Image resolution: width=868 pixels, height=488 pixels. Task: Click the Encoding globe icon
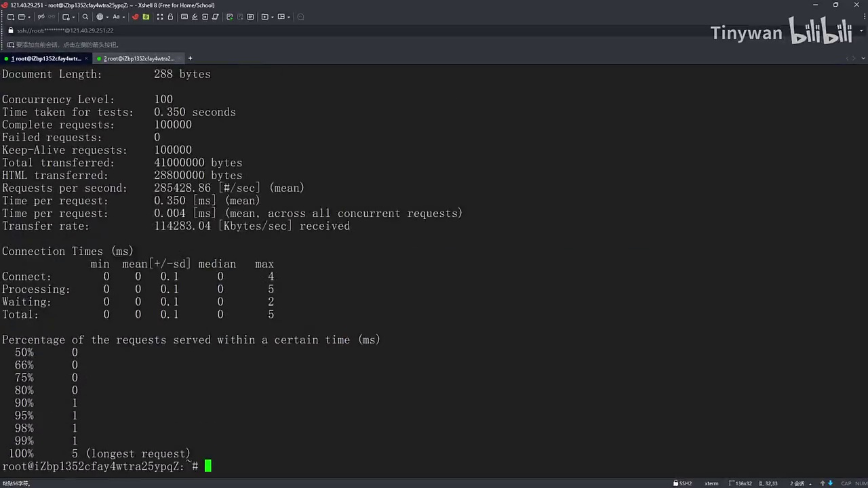pyautogui.click(x=100, y=17)
